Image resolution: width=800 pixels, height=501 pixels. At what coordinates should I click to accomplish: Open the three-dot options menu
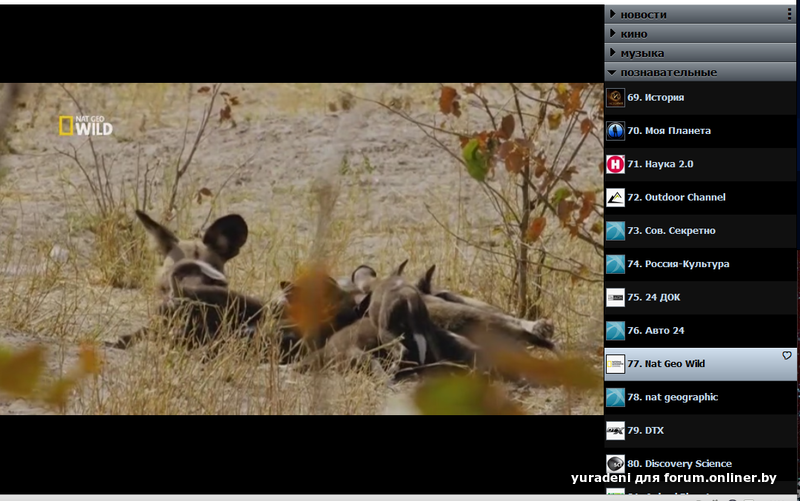[x=789, y=14]
